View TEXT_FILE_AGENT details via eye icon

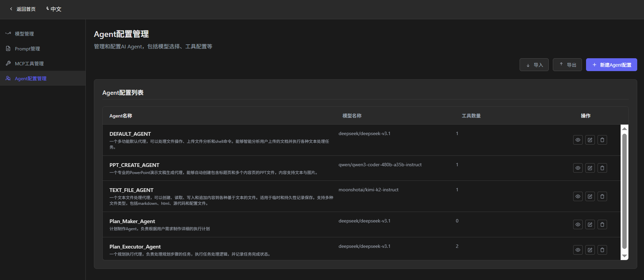pyautogui.click(x=578, y=196)
